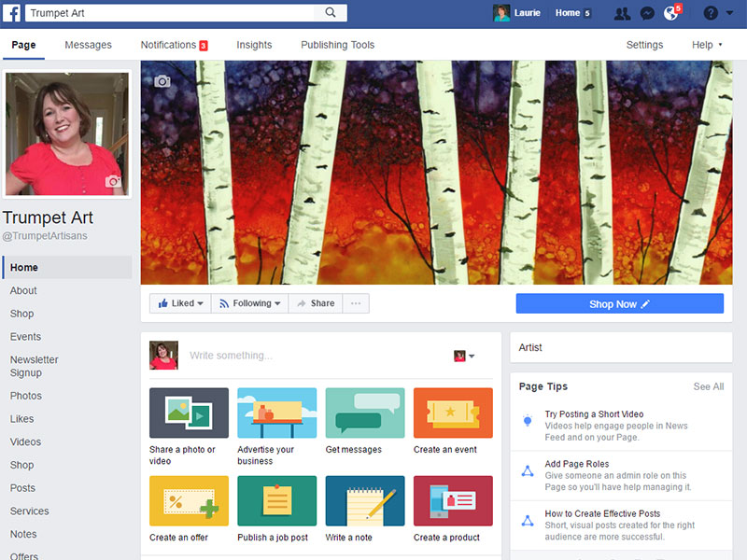This screenshot has height=560, width=747.
Task: Click the birch trees cover photo
Action: [436, 173]
